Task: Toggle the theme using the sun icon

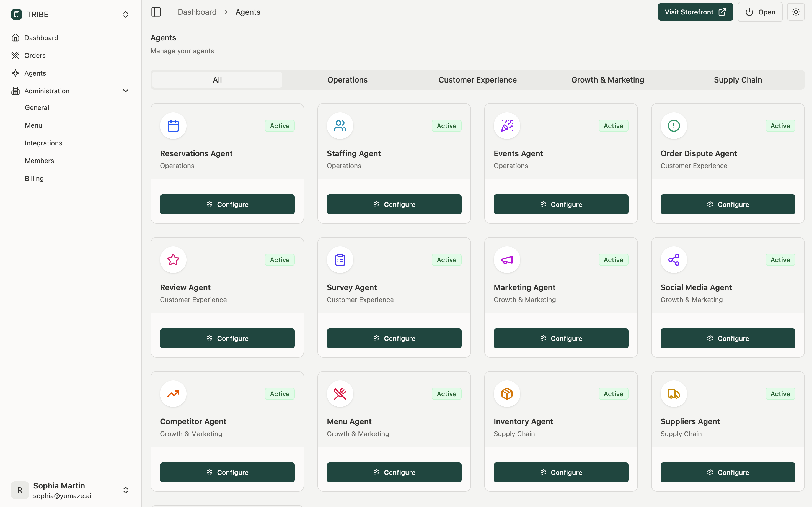Action: pos(796,12)
